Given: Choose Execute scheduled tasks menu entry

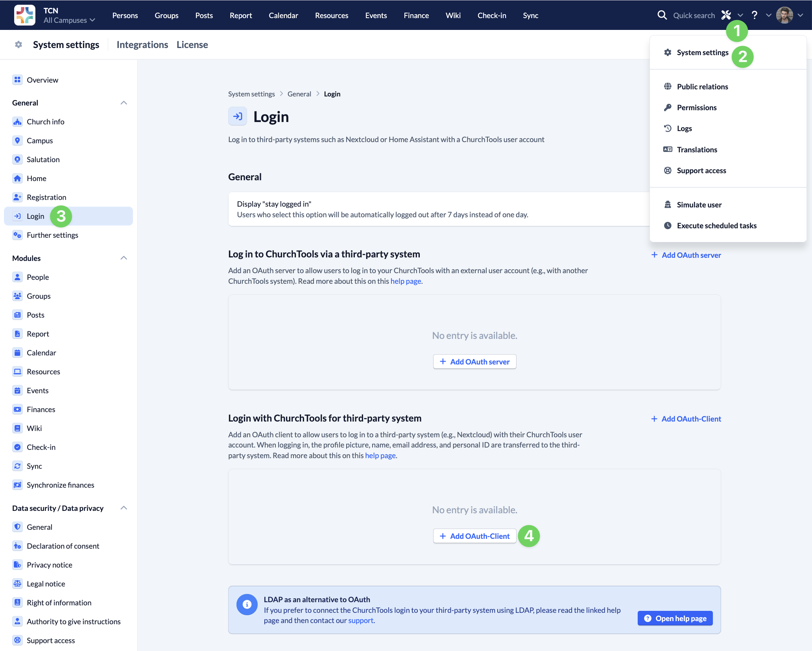Looking at the screenshot, I should 728,226.
